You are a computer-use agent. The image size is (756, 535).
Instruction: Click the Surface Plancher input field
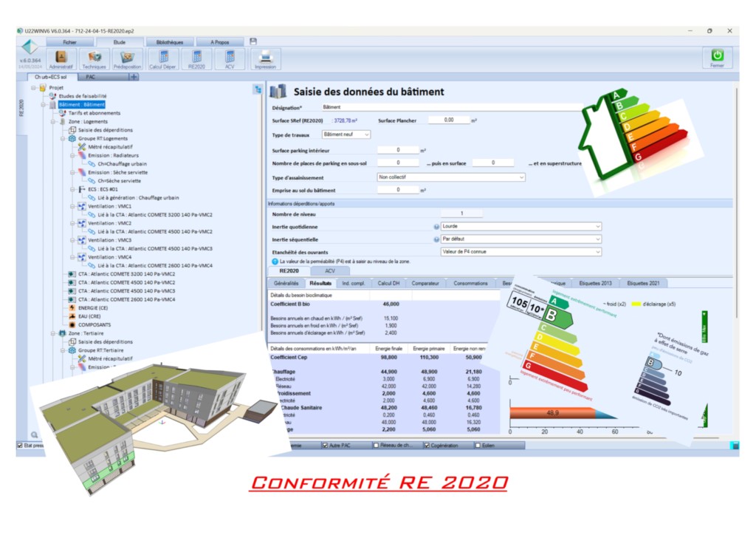click(x=449, y=120)
